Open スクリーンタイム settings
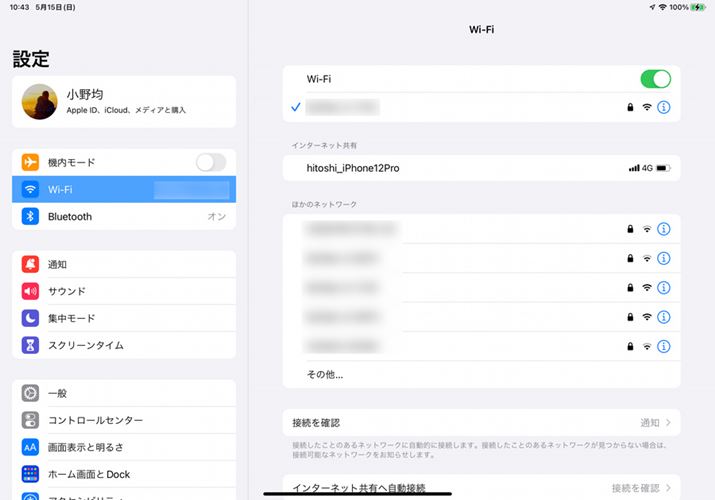 pyautogui.click(x=124, y=345)
